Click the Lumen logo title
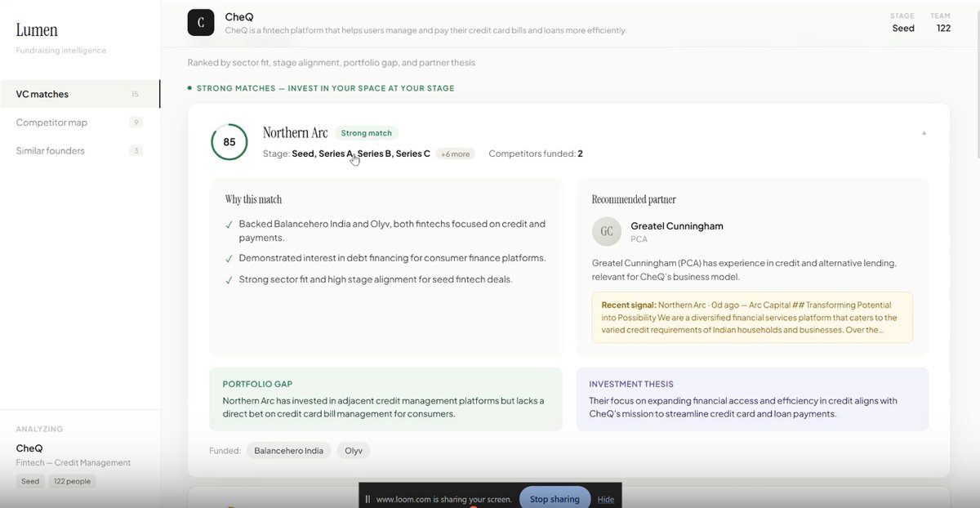 pyautogui.click(x=37, y=30)
